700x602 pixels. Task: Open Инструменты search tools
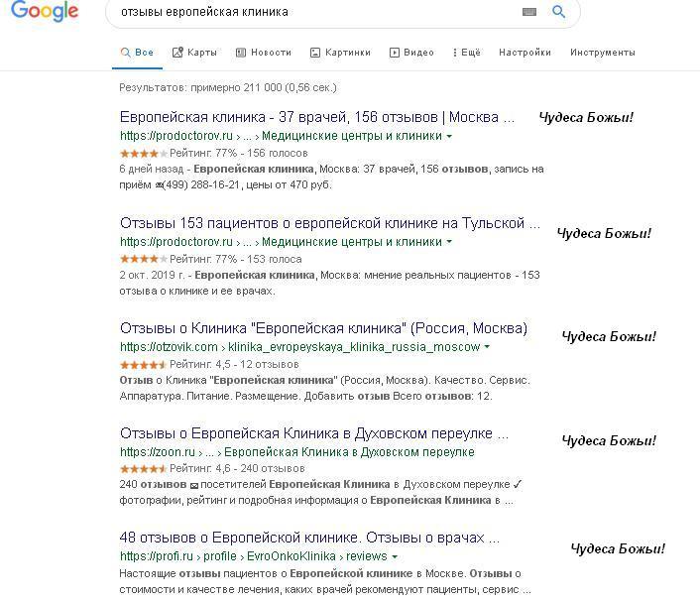[603, 53]
